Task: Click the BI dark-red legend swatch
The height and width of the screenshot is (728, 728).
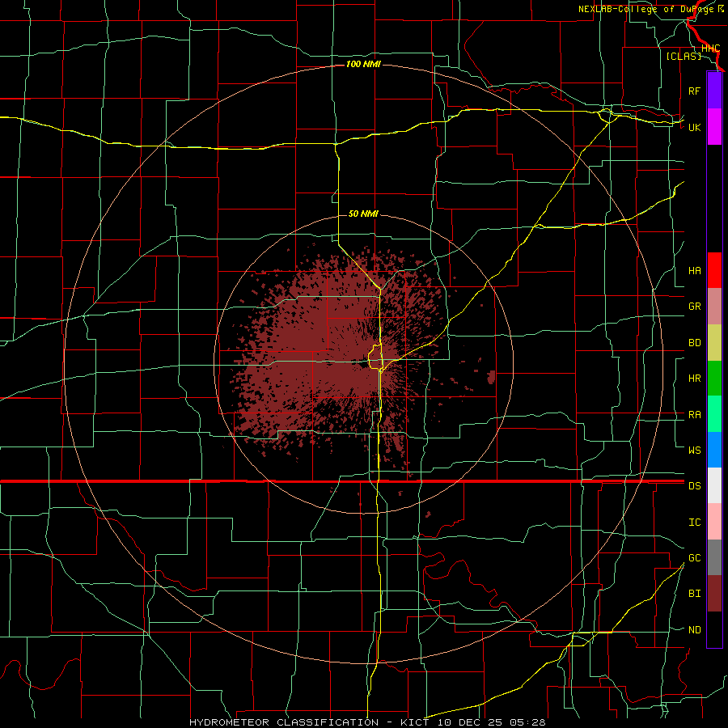Action: click(714, 594)
